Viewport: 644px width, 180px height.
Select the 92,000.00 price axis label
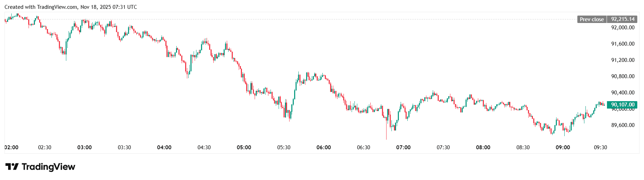tap(622, 28)
